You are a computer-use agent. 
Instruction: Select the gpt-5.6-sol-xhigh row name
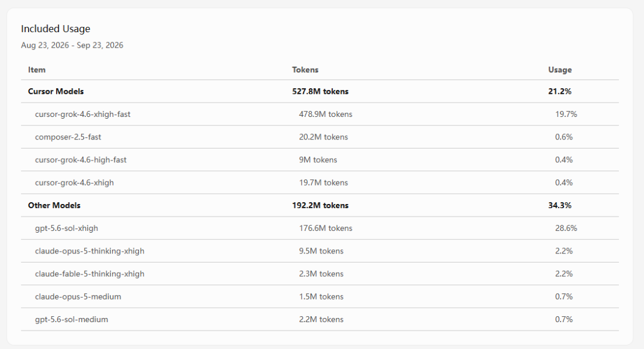tap(67, 228)
